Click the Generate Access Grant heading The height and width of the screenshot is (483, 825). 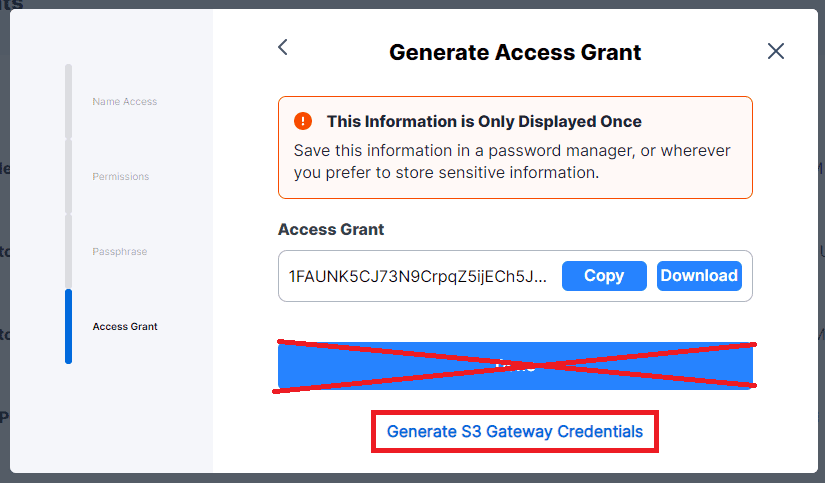pyautogui.click(x=515, y=53)
